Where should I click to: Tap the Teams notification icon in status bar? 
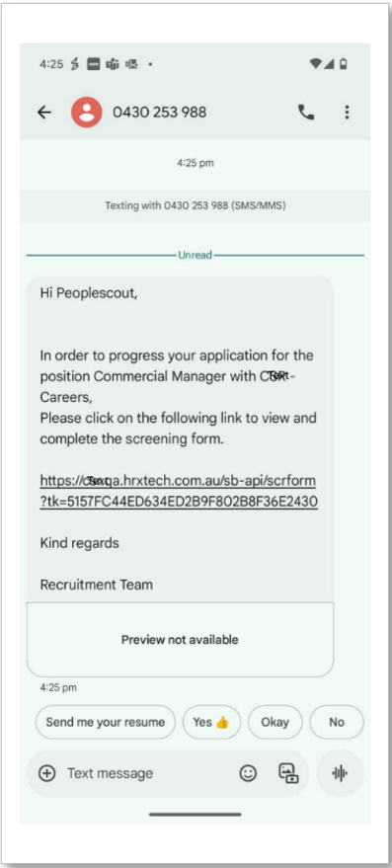tap(113, 64)
